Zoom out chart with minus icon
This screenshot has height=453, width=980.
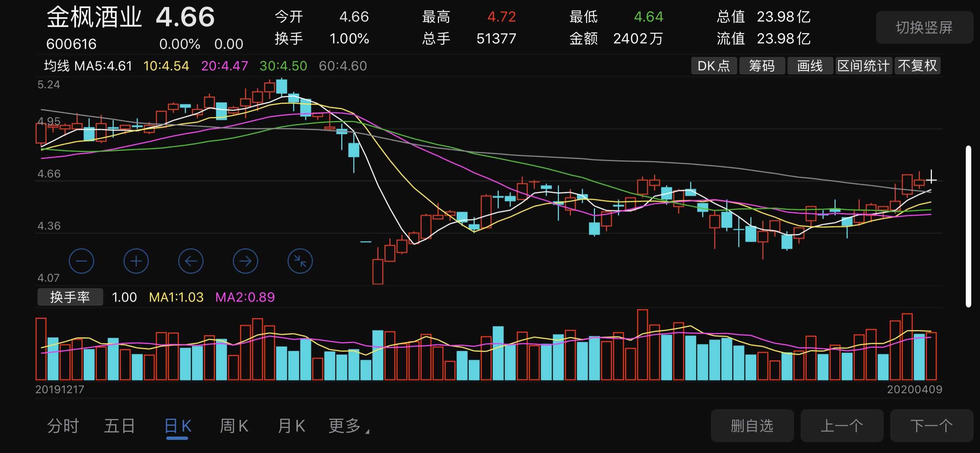click(x=81, y=261)
